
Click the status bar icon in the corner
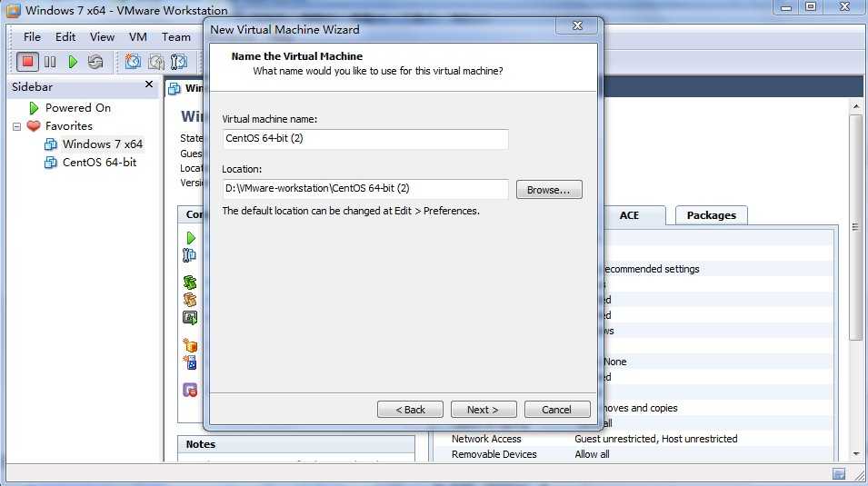tap(839, 474)
